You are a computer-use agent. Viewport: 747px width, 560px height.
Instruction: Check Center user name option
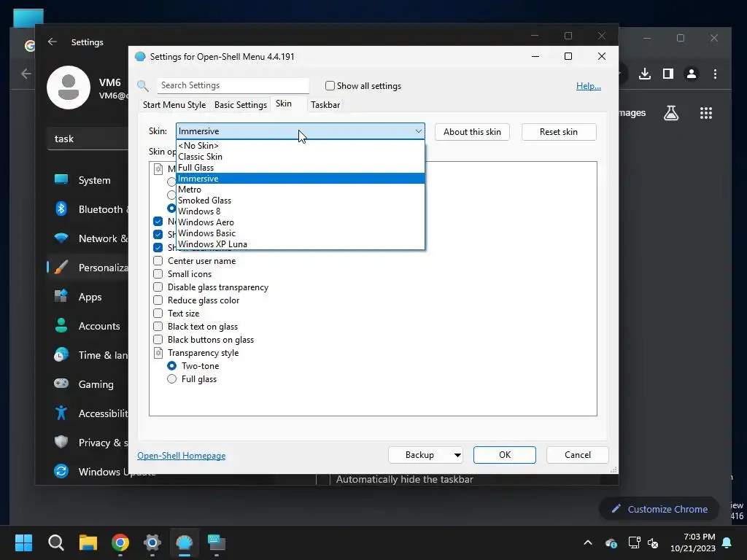(158, 261)
